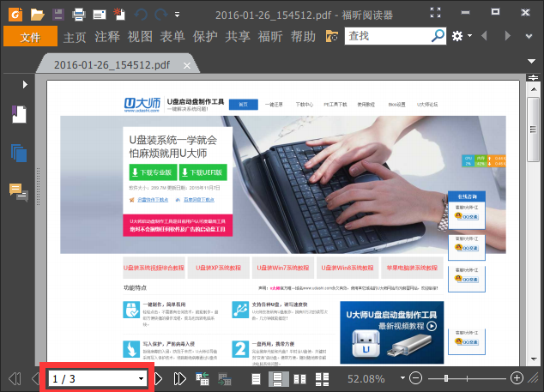The height and width of the screenshot is (392, 544).
Task: Switch to the 表单 tab
Action: pos(172,36)
